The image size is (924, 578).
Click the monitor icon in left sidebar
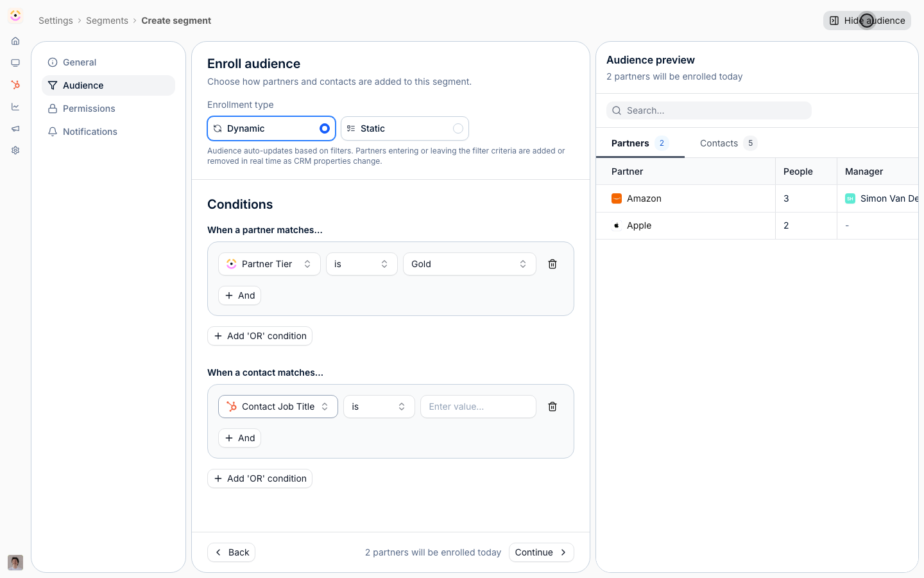coord(15,63)
